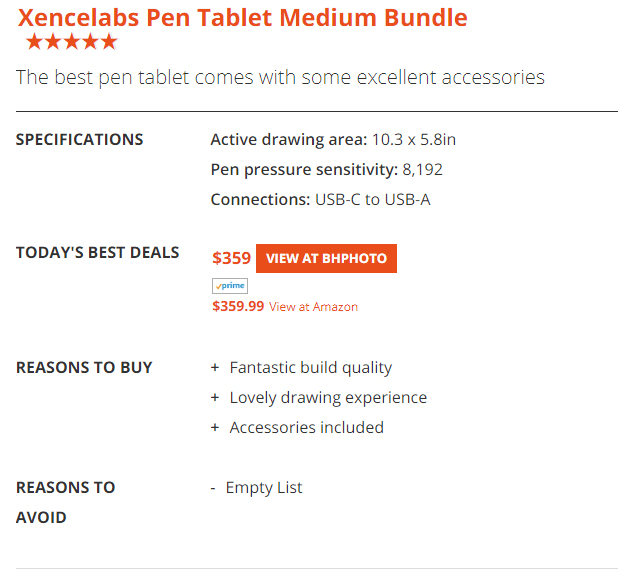Screen dimensions: 626x581
Task: Open the Xencelabs Pen Tablet Medium Bundle title
Action: 242,17
